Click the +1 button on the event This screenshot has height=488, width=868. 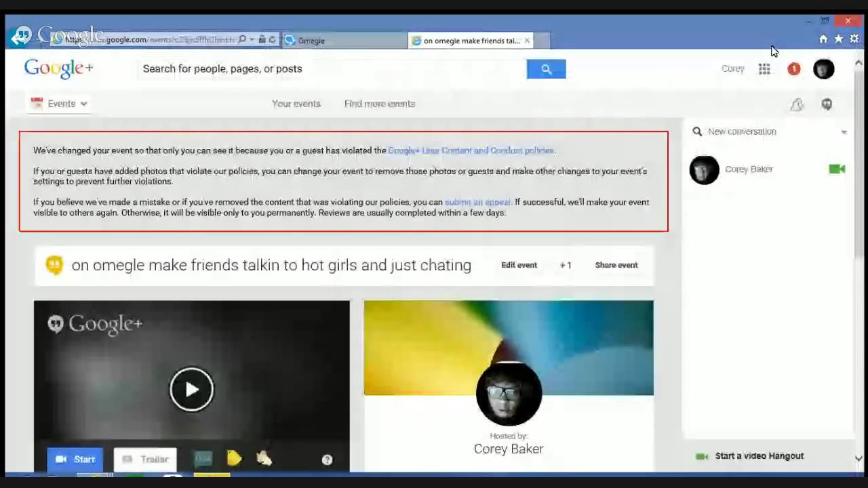pyautogui.click(x=566, y=265)
